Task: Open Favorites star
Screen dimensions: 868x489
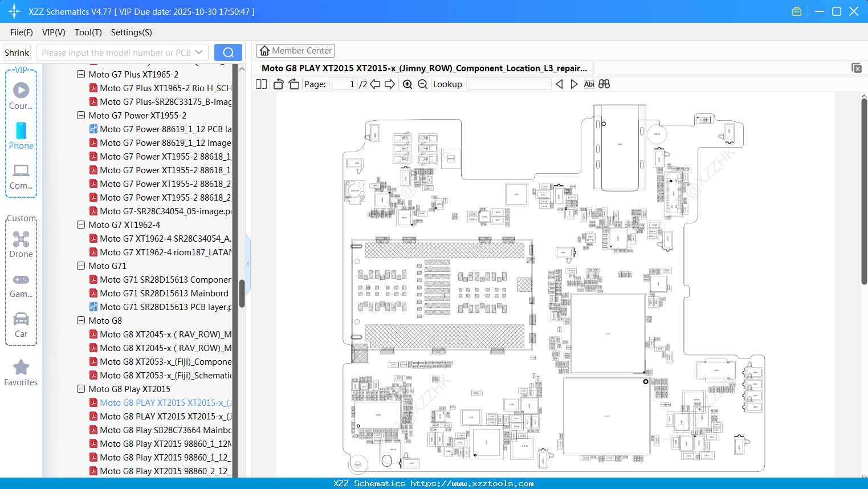Action: (21, 373)
